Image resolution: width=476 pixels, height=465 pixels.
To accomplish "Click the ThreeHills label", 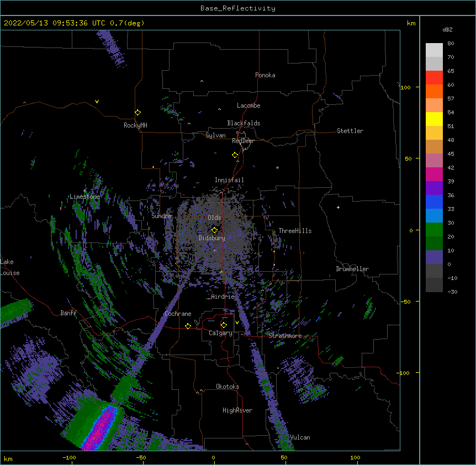I will point(295,231).
